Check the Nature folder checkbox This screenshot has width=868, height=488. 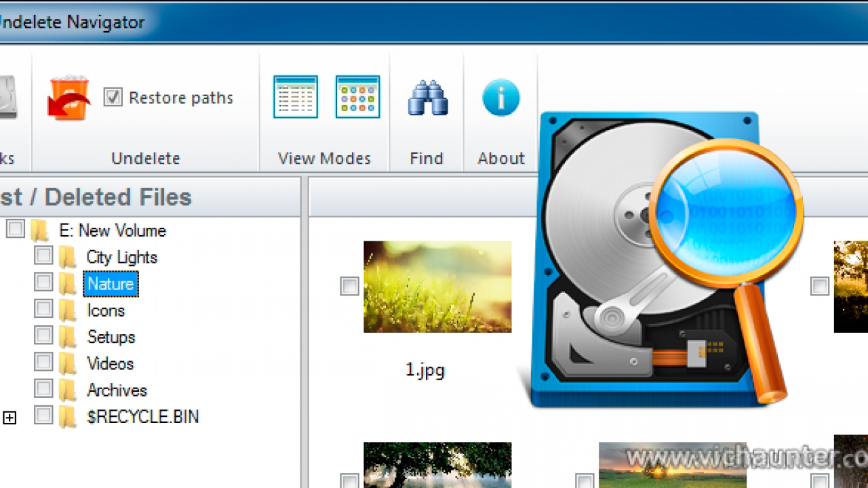point(43,282)
